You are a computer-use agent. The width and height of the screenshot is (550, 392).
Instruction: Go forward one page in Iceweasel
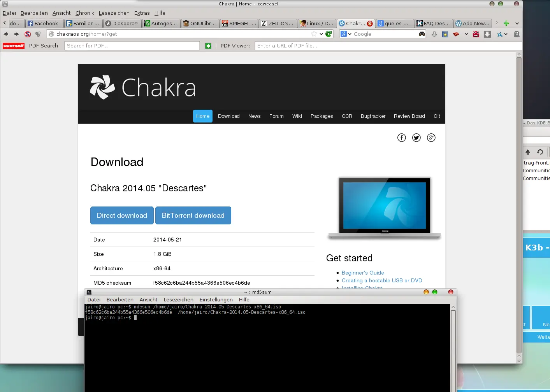(16, 34)
